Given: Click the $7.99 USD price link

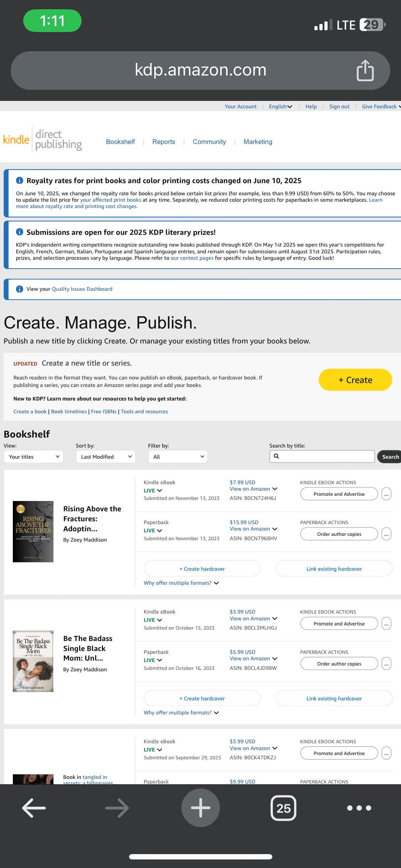Looking at the screenshot, I should click(242, 482).
